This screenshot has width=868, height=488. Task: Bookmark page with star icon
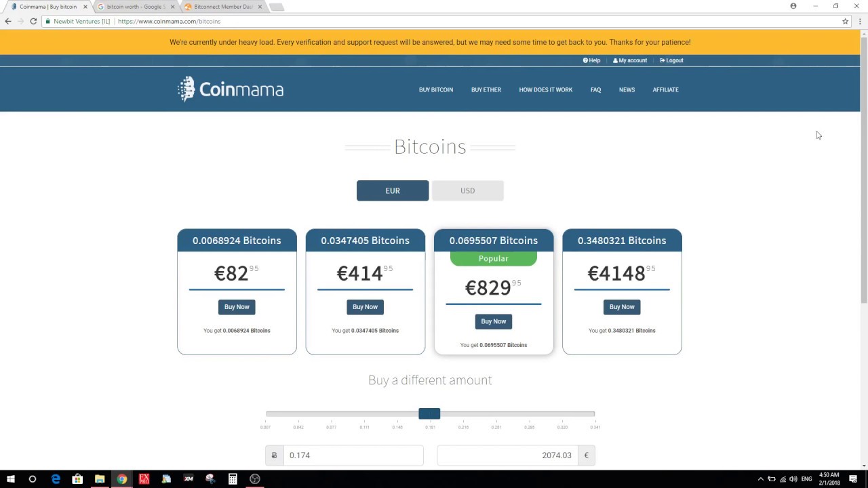click(845, 21)
